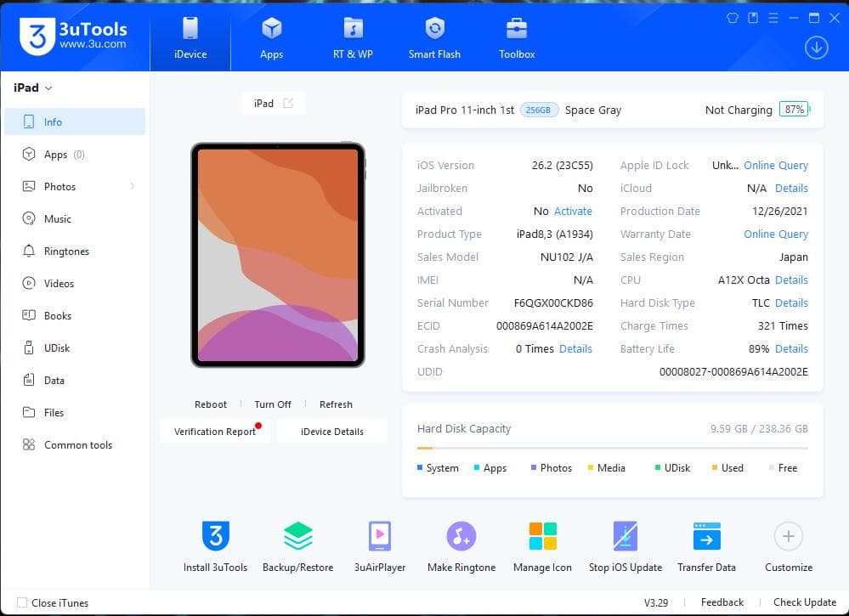Open the Make Ringtone tool
This screenshot has height=616, width=849.
point(461,544)
